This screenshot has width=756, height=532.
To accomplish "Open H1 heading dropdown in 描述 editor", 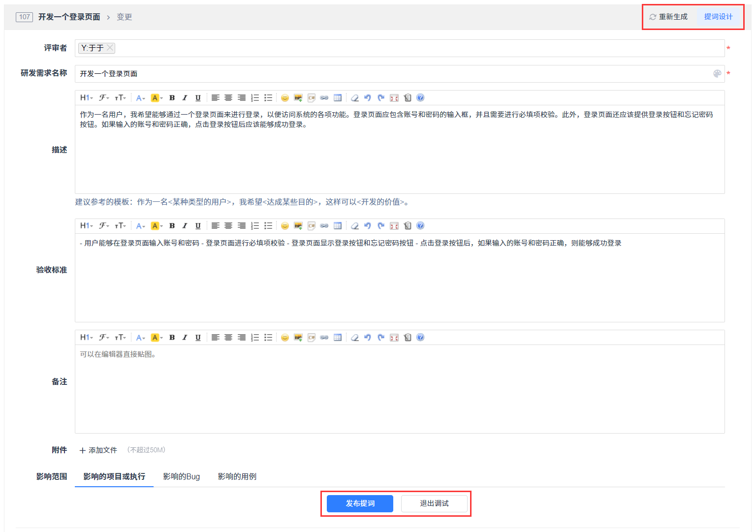I will [87, 98].
